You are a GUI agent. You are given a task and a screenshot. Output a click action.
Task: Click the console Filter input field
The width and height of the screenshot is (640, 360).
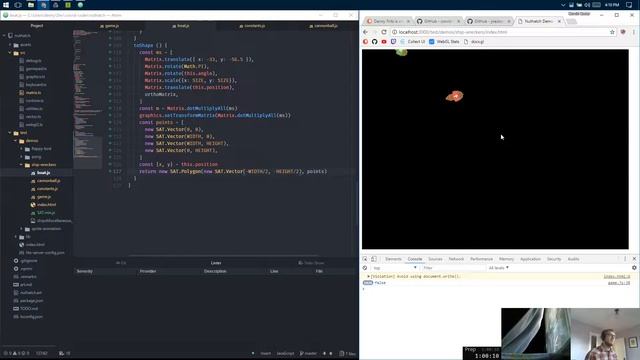[x=453, y=268]
